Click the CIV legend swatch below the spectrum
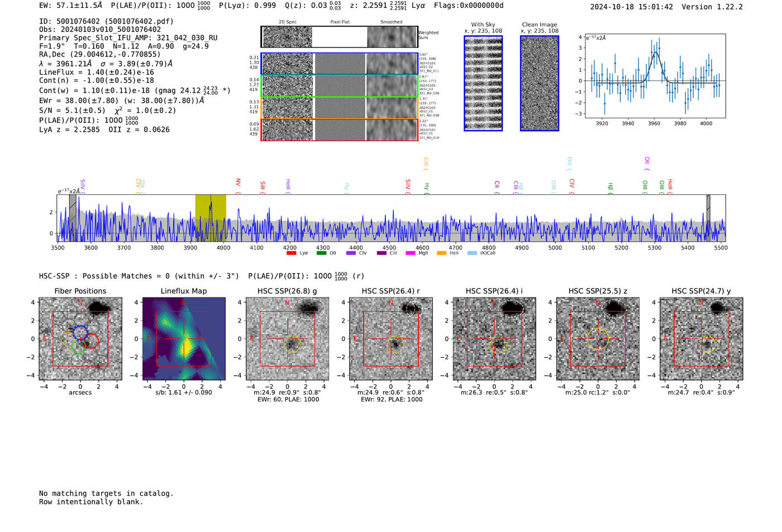The image size is (782, 532). (351, 253)
